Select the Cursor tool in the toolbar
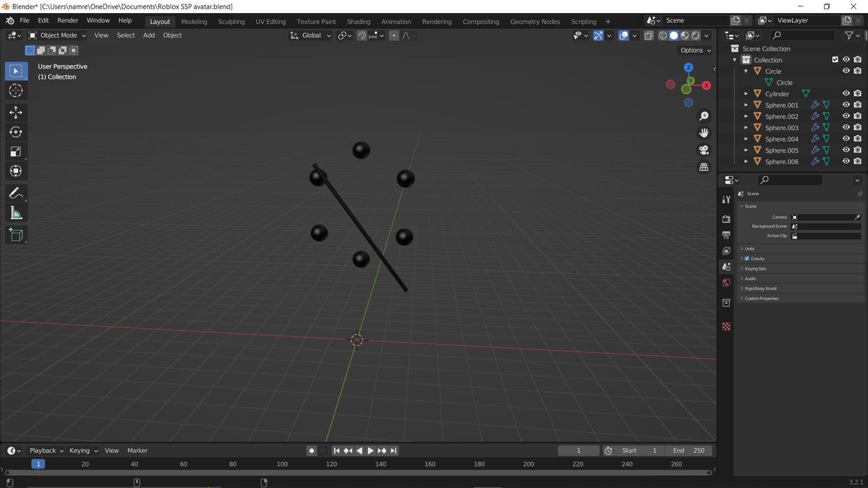This screenshot has height=488, width=868. tap(16, 90)
